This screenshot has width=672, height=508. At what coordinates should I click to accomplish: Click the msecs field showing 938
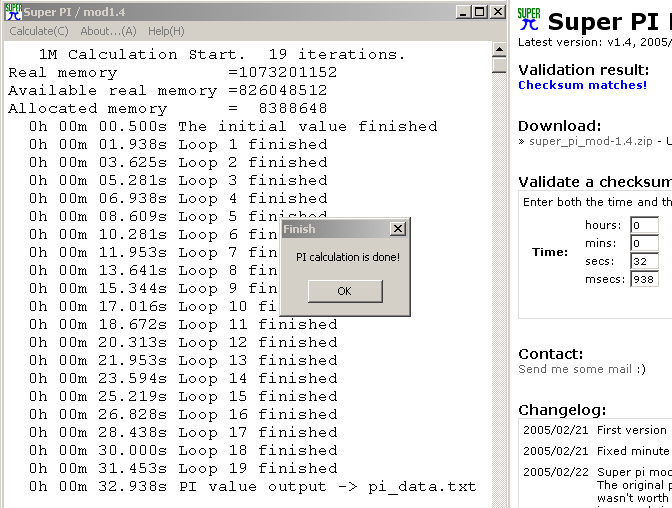click(645, 279)
